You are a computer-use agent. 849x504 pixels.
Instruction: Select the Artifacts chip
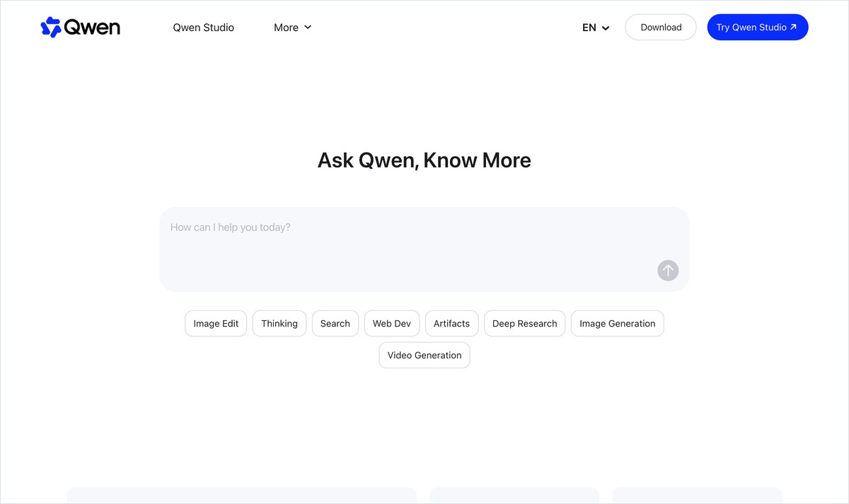pos(452,324)
